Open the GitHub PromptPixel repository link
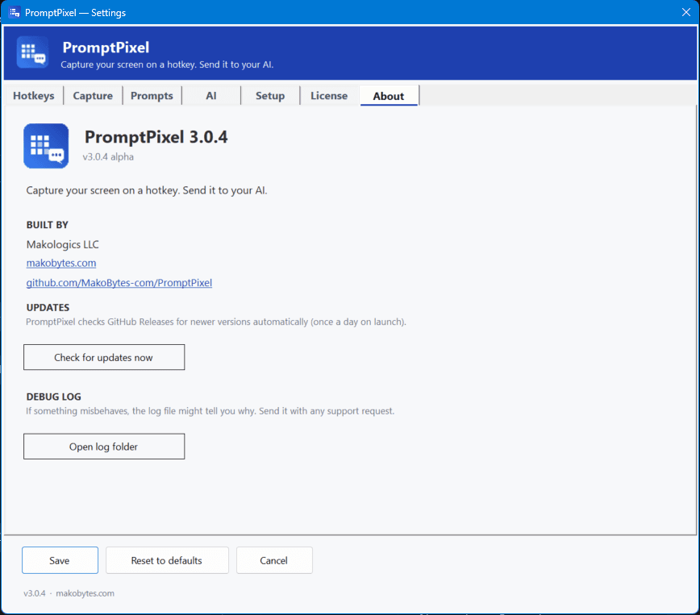The height and width of the screenshot is (615, 700). click(119, 282)
